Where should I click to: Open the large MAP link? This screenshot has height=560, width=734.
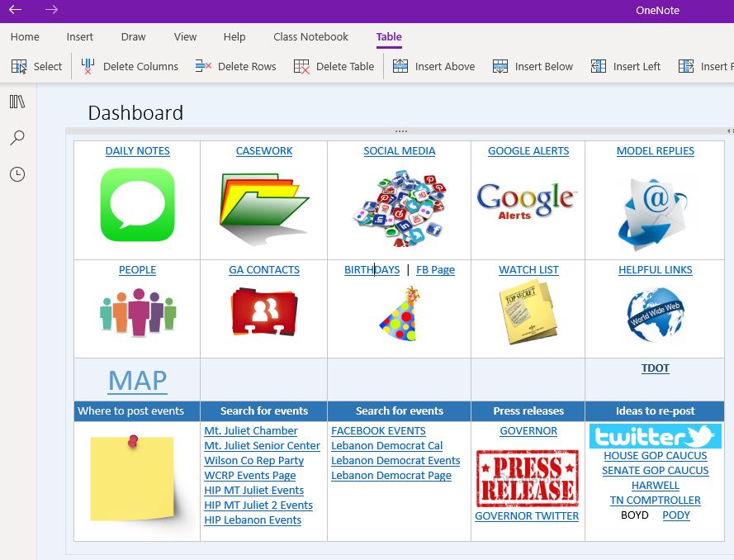(138, 380)
